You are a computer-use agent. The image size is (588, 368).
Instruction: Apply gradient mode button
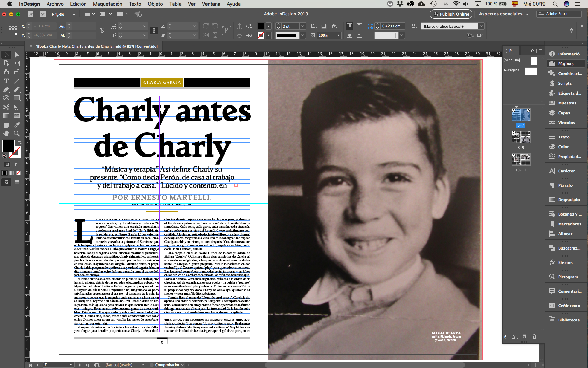(x=12, y=173)
